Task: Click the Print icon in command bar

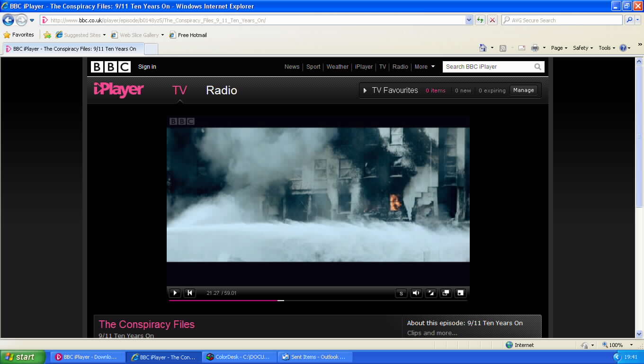Action: [535, 48]
